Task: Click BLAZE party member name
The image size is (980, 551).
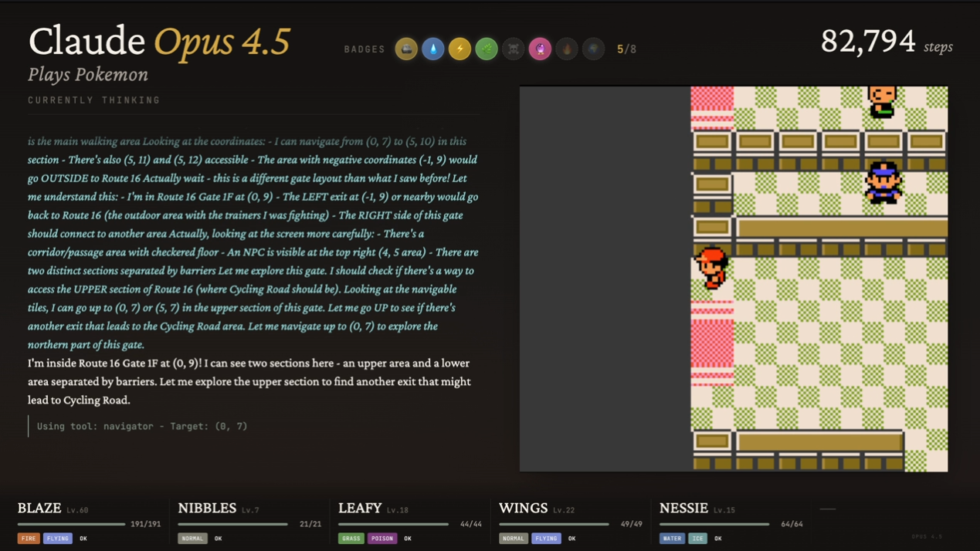Action: tap(39, 508)
